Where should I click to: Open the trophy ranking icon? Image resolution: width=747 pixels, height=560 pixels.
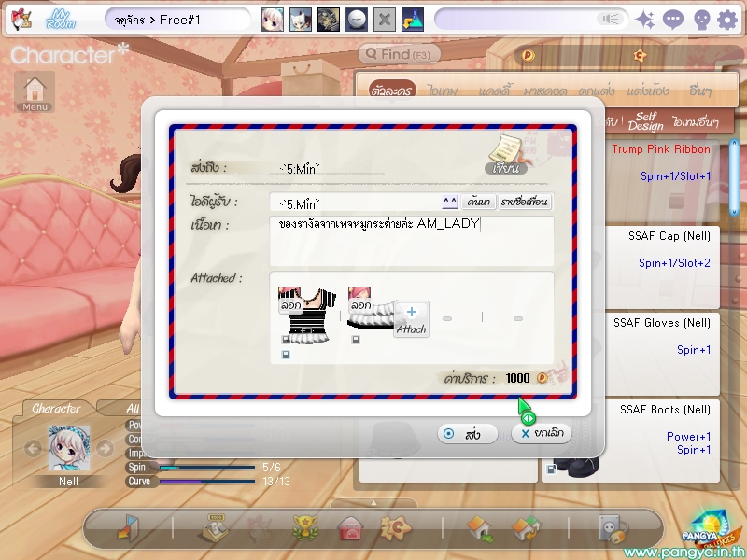click(305, 527)
